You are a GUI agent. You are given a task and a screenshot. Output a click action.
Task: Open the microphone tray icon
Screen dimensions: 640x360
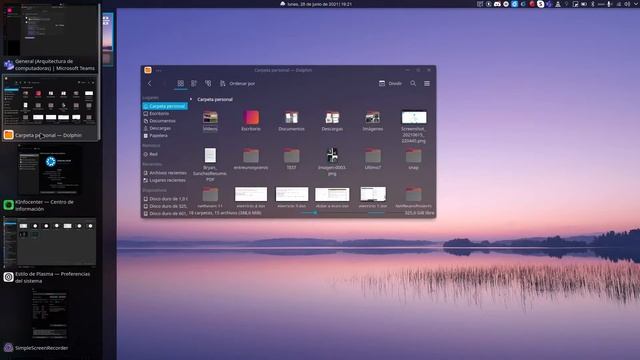(x=609, y=4)
